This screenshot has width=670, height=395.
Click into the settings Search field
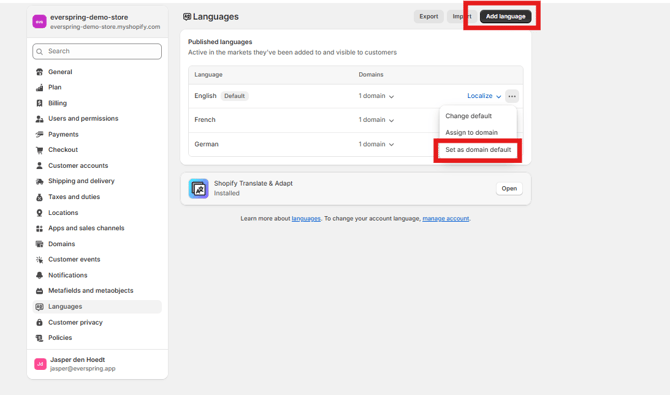coord(97,51)
